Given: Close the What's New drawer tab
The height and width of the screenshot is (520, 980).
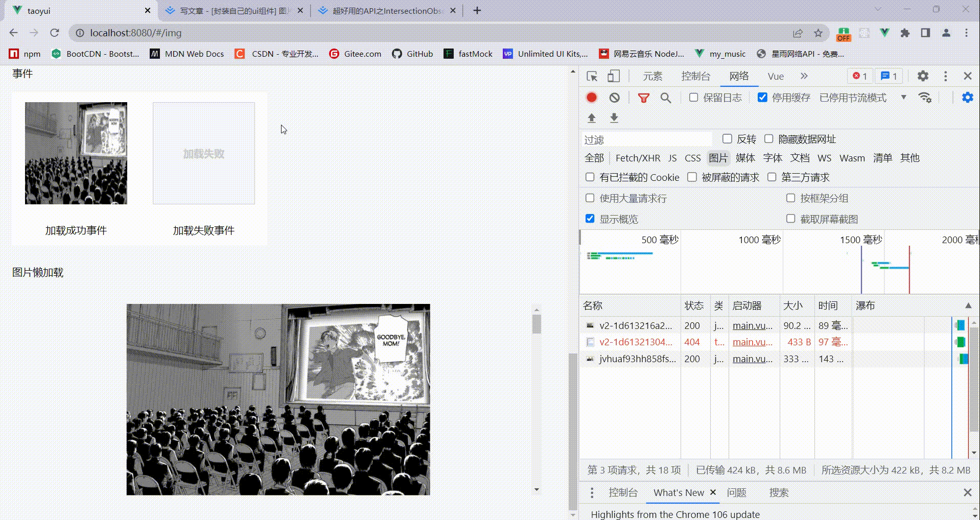Looking at the screenshot, I should tap(713, 492).
